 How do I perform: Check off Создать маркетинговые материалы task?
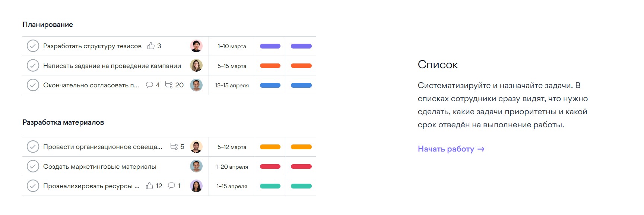[x=33, y=166]
